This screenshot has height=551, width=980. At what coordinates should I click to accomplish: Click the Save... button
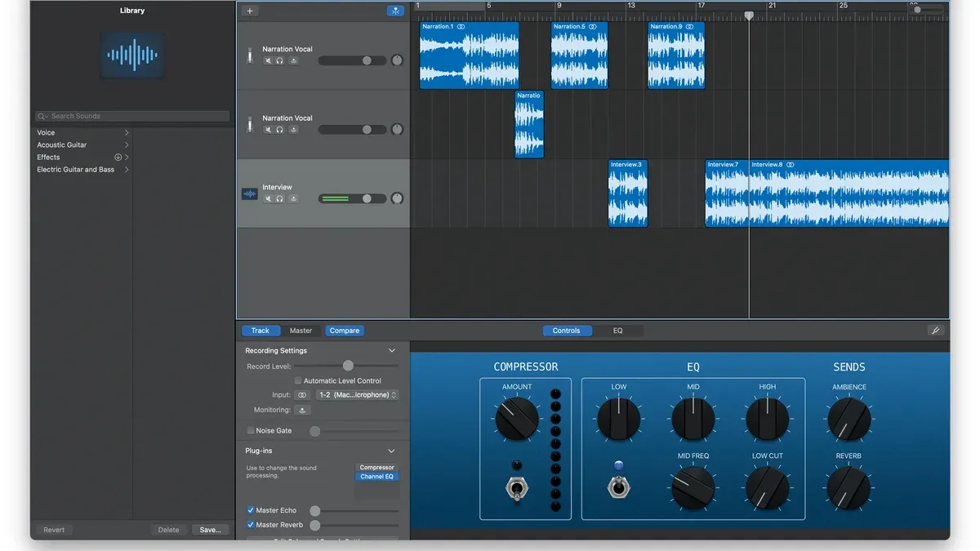click(211, 530)
